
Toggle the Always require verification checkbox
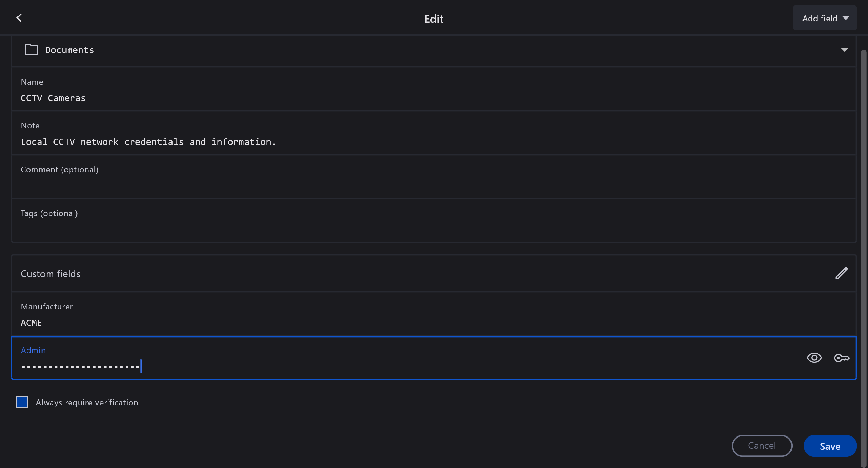(x=22, y=402)
